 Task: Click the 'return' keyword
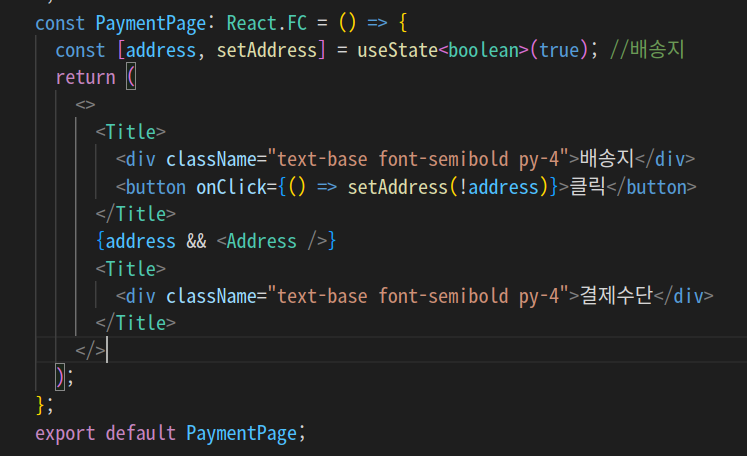(x=86, y=78)
